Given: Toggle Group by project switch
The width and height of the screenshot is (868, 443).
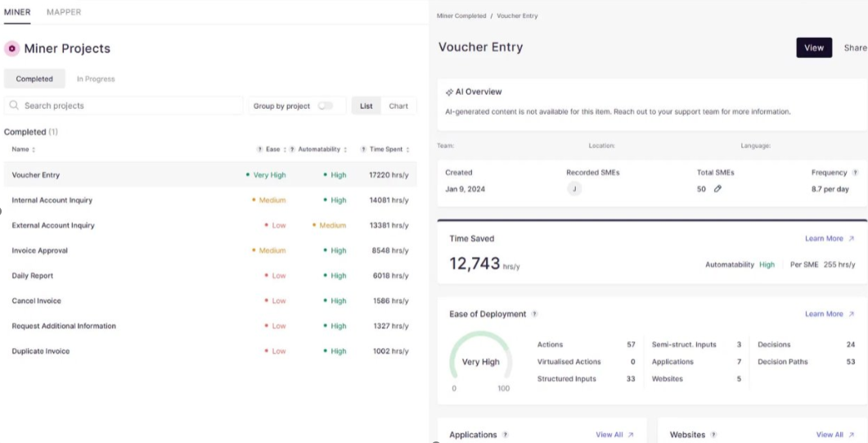Looking at the screenshot, I should pyautogui.click(x=325, y=106).
